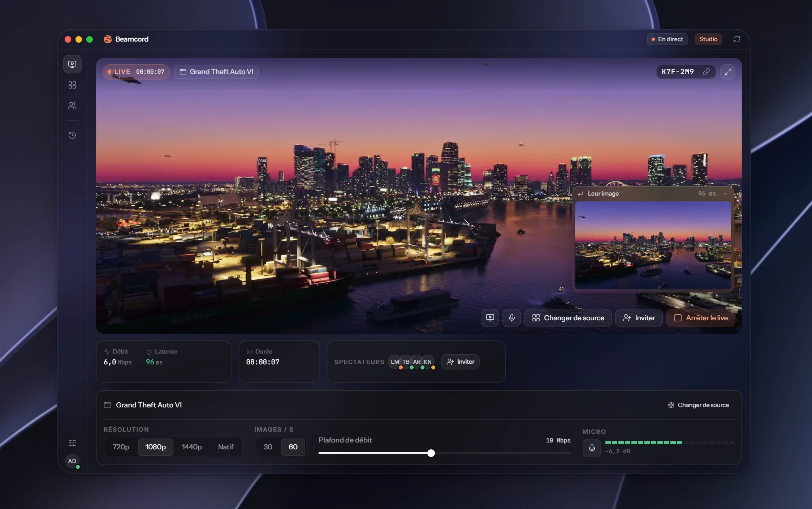Switch to the Studio tab
The height and width of the screenshot is (509, 812).
708,39
